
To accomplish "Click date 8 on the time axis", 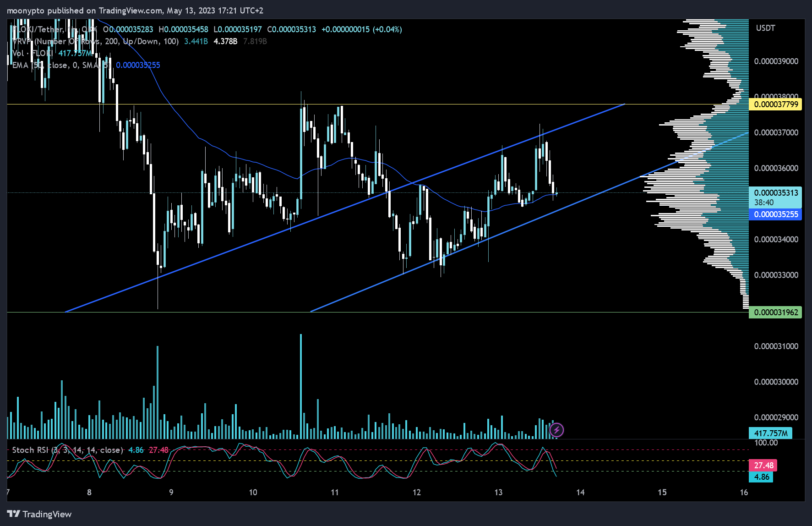I will tap(89, 493).
